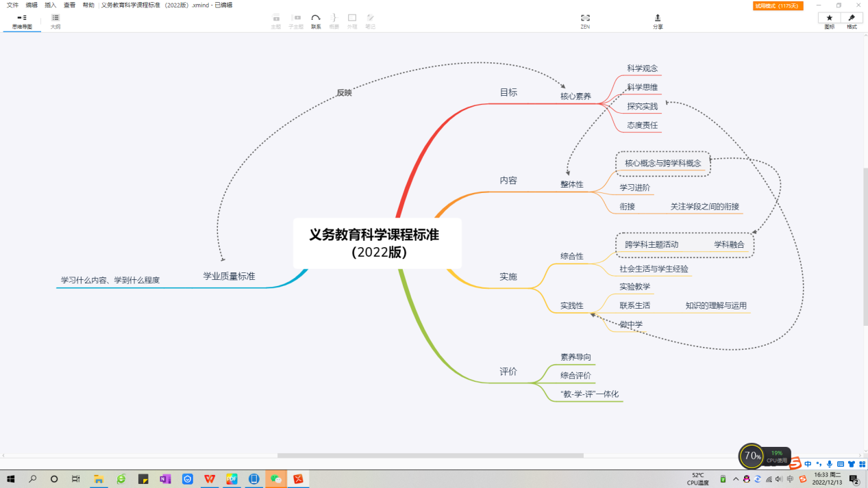Open the 编辑 menu
868x488 pixels.
click(x=32, y=5)
